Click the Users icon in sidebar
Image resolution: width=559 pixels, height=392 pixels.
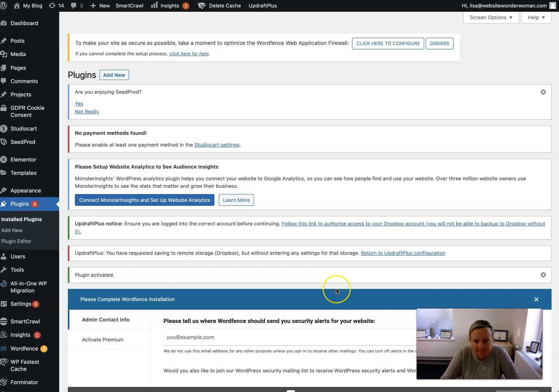pyautogui.click(x=4, y=256)
